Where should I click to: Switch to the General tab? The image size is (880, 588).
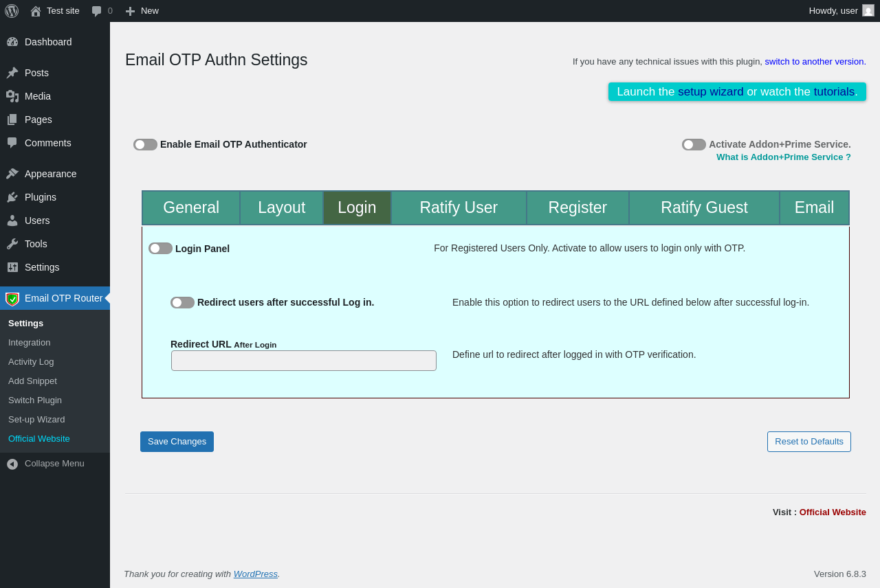191,207
